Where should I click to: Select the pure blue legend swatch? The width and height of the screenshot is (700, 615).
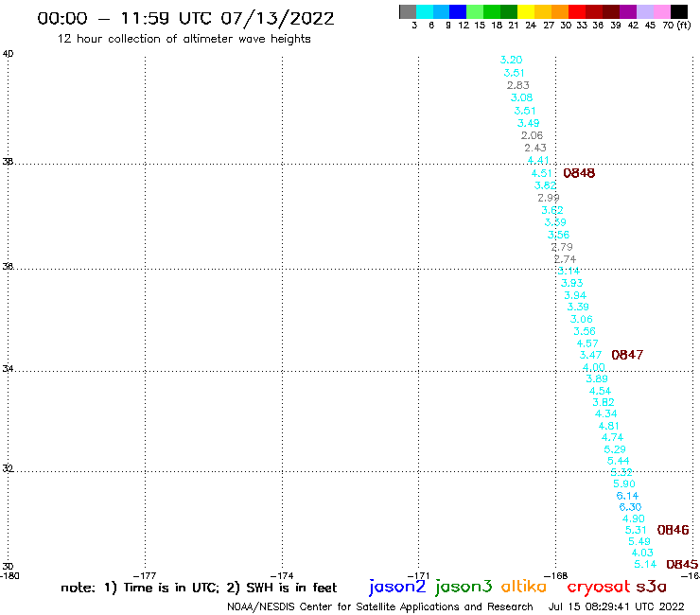[458, 11]
